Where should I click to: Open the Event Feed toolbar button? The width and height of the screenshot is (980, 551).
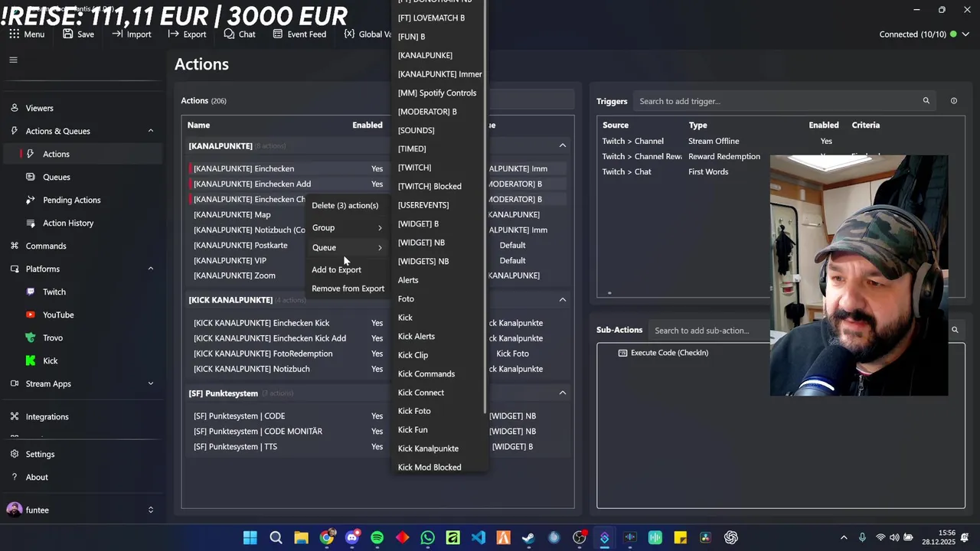299,34
